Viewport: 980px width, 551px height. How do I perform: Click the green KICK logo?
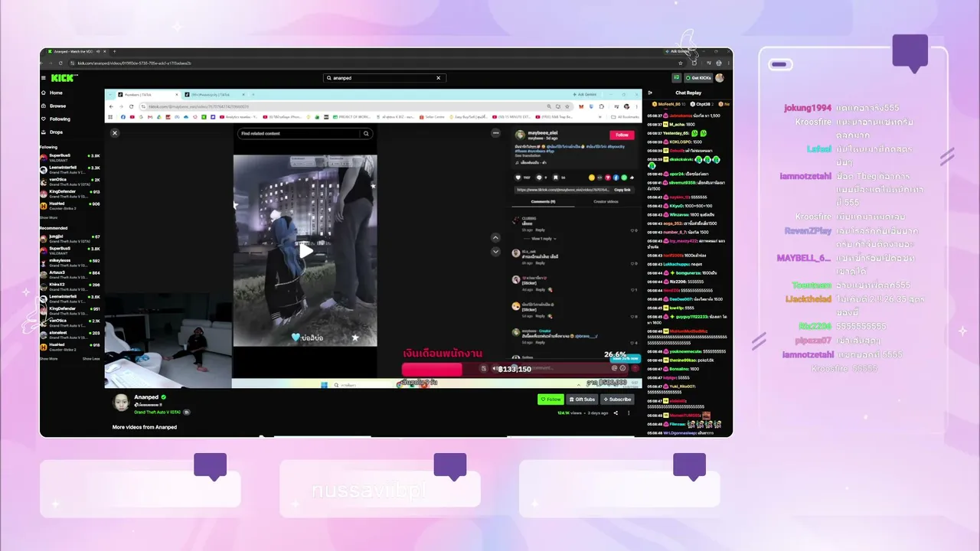click(x=60, y=78)
